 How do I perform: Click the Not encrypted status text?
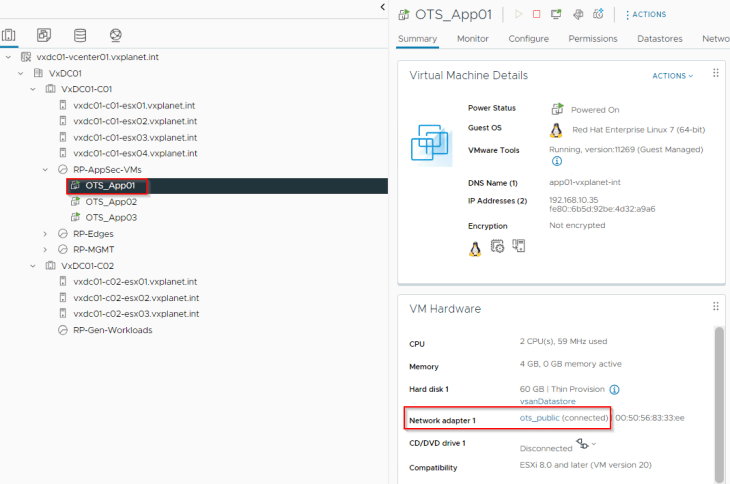[x=577, y=225]
